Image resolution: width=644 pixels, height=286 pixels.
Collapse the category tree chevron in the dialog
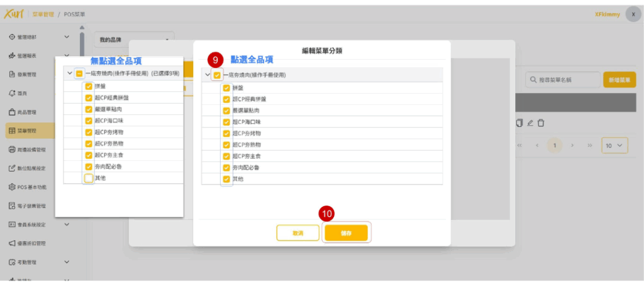(x=208, y=75)
